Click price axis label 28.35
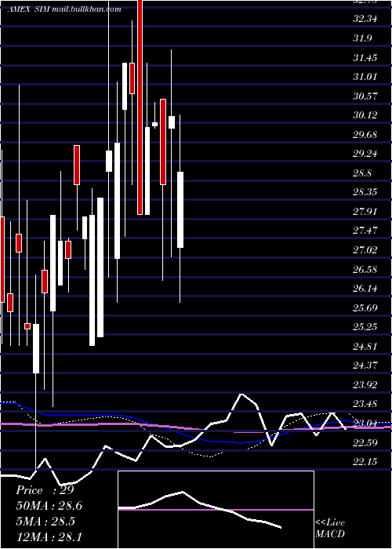Screen dimensions: 392x549 click(365, 192)
